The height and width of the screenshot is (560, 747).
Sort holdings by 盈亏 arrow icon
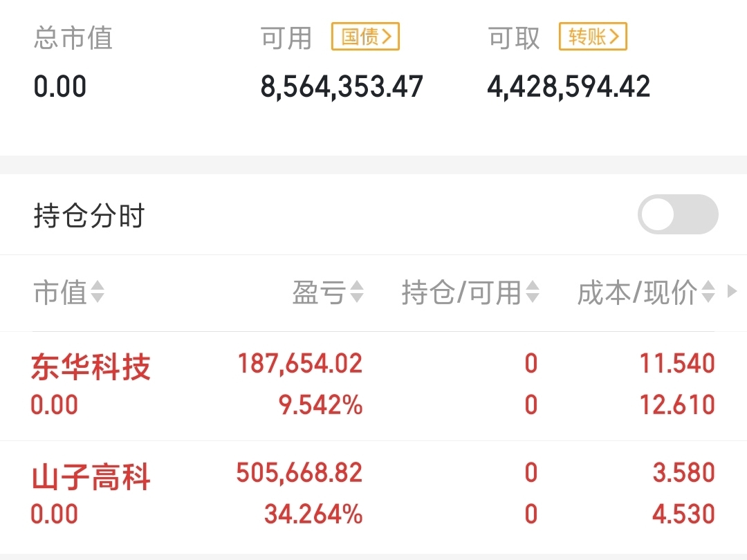tap(357, 292)
